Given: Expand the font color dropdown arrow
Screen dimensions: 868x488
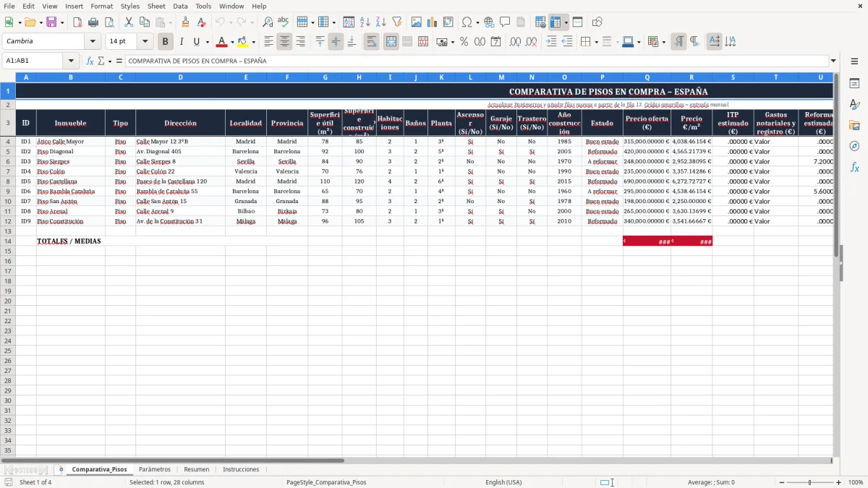Looking at the screenshot, I should (232, 42).
